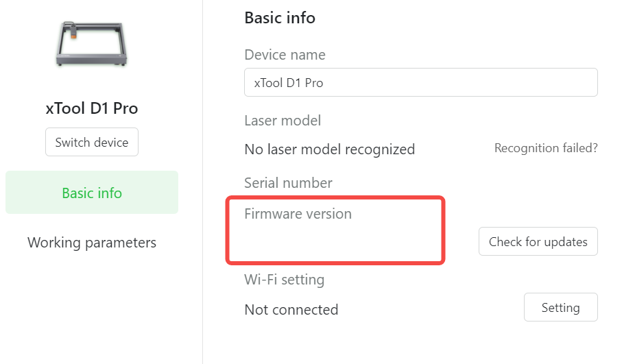Click the Recognition failed? link
This screenshot has height=364, width=635.
[x=545, y=148]
